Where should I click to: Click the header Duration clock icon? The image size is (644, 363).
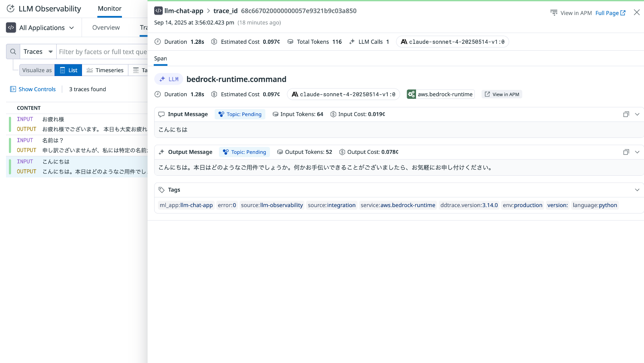[158, 42]
